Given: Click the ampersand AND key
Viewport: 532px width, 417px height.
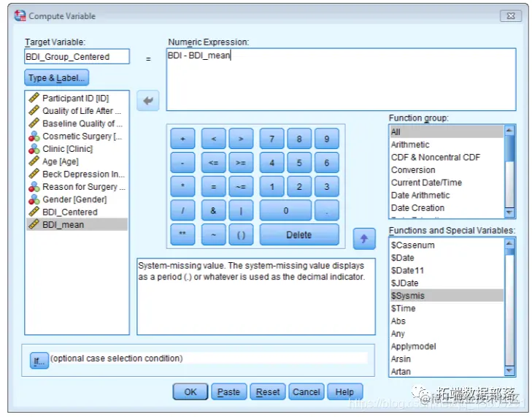Looking at the screenshot, I should coord(213,210).
